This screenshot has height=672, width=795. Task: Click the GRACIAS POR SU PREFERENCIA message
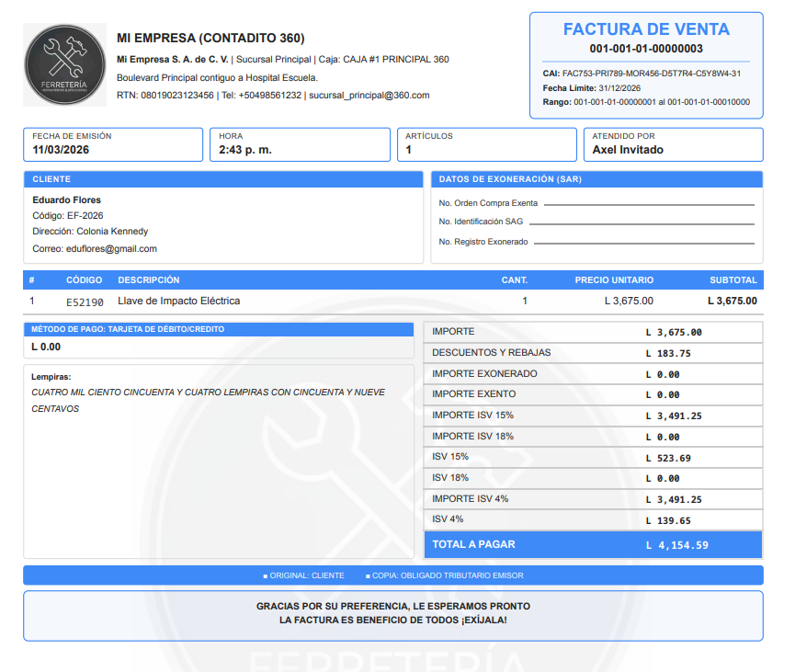click(393, 606)
